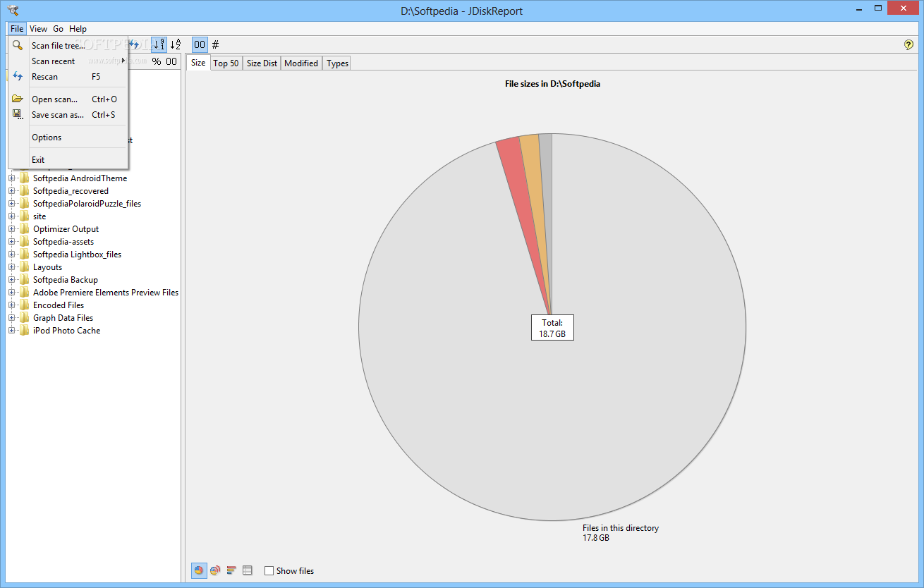The width and height of the screenshot is (924, 588).
Task: Switch to the Modified tab
Action: click(x=301, y=63)
